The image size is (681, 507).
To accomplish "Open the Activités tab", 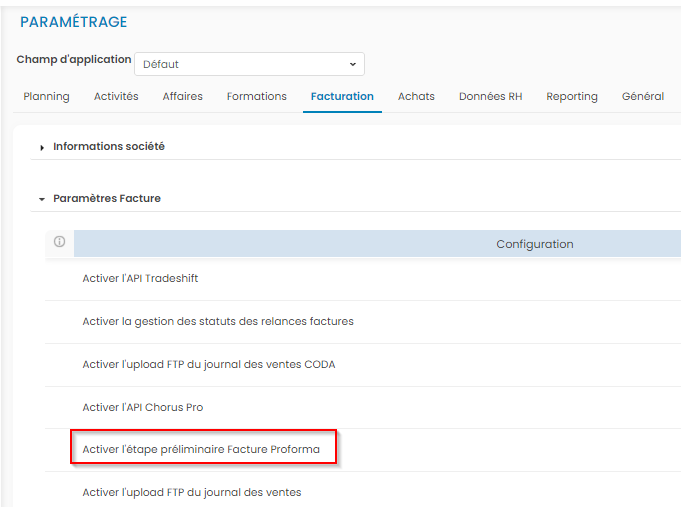I will click(116, 97).
